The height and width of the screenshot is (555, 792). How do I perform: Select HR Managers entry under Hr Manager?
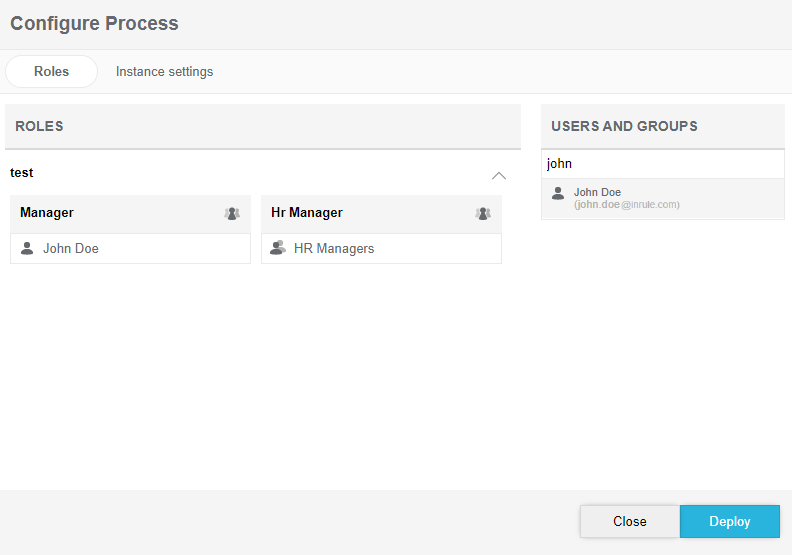pos(334,248)
